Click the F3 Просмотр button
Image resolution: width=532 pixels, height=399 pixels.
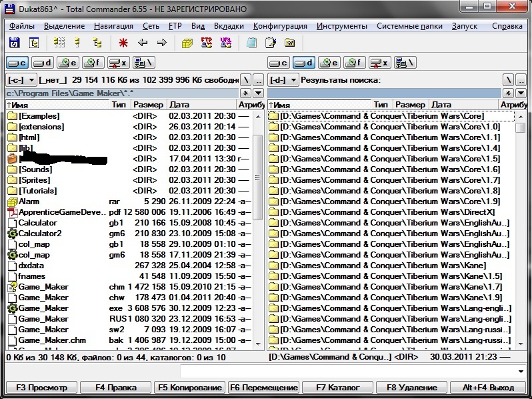tap(41, 388)
